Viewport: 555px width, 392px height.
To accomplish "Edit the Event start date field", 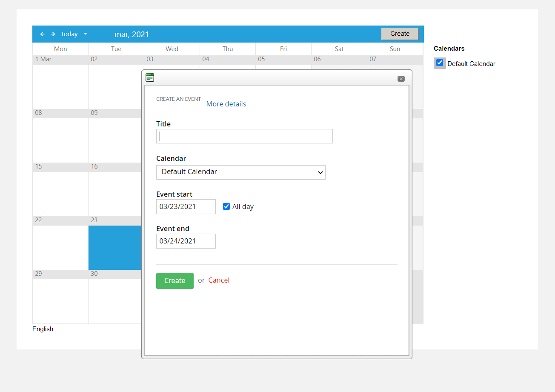I will [186, 206].
